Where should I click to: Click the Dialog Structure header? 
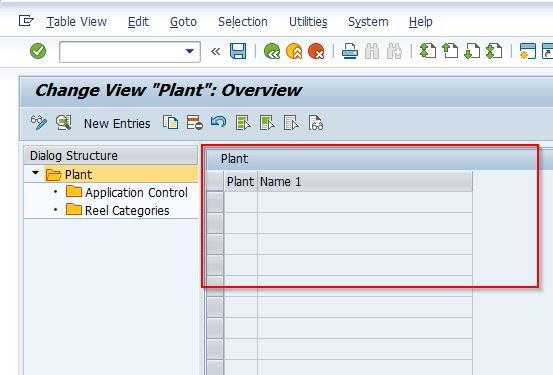(x=111, y=156)
